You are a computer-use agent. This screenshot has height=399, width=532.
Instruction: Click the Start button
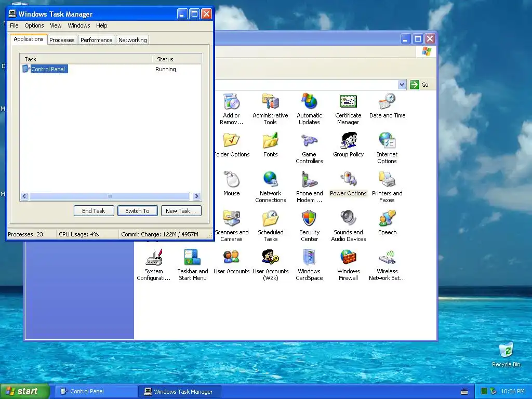(24, 391)
